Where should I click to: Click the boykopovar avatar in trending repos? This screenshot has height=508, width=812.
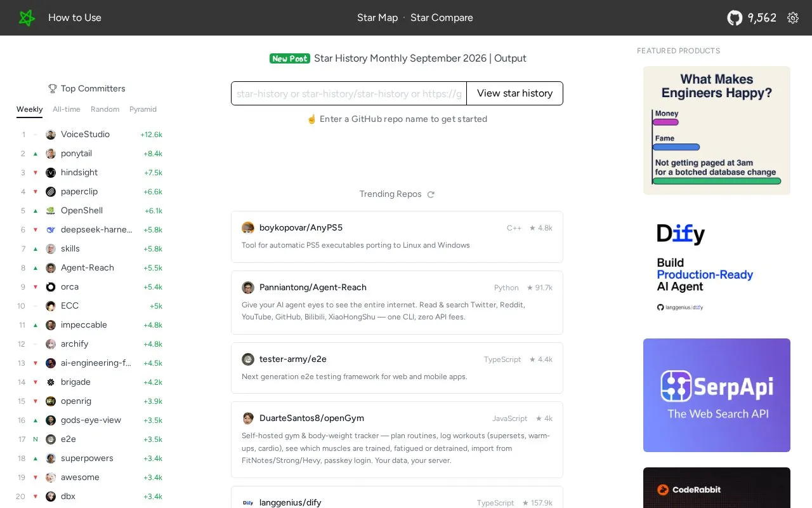(248, 228)
